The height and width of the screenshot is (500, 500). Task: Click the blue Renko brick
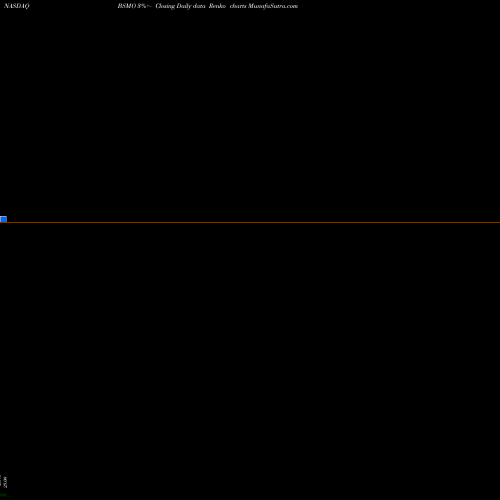3,219
